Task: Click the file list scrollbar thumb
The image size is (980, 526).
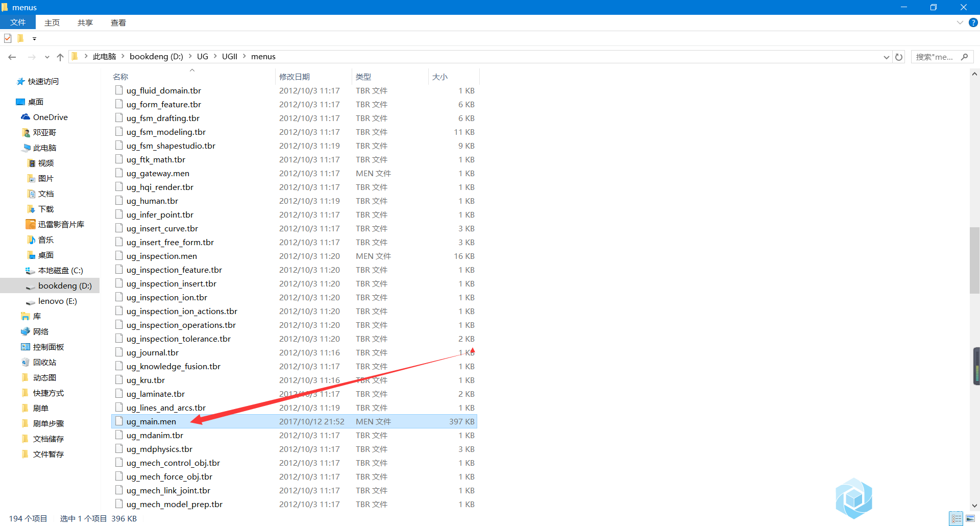Action: 974,260
